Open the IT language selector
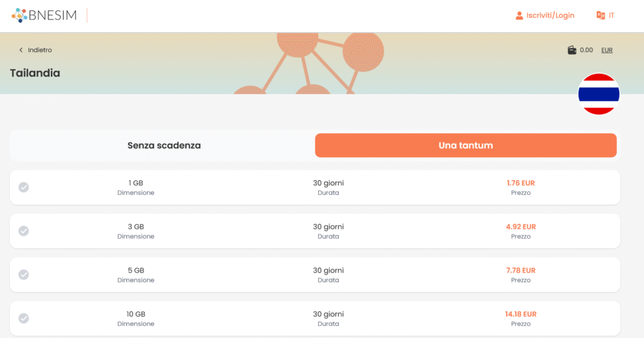The height and width of the screenshot is (338, 644). point(611,15)
